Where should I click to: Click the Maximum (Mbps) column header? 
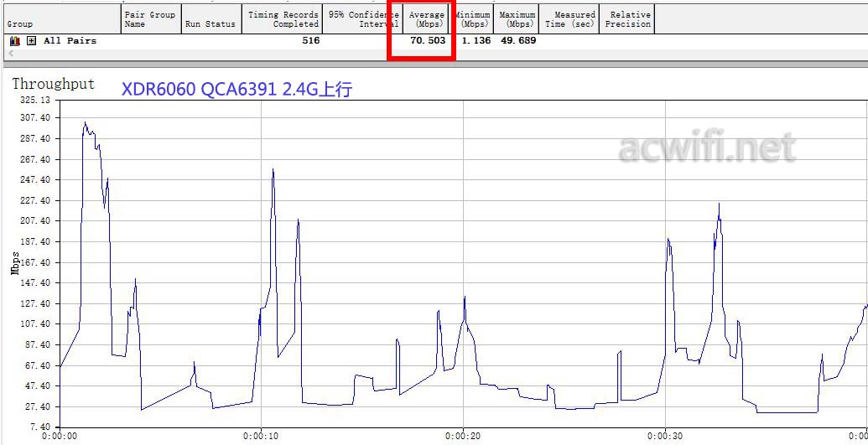pos(517,19)
